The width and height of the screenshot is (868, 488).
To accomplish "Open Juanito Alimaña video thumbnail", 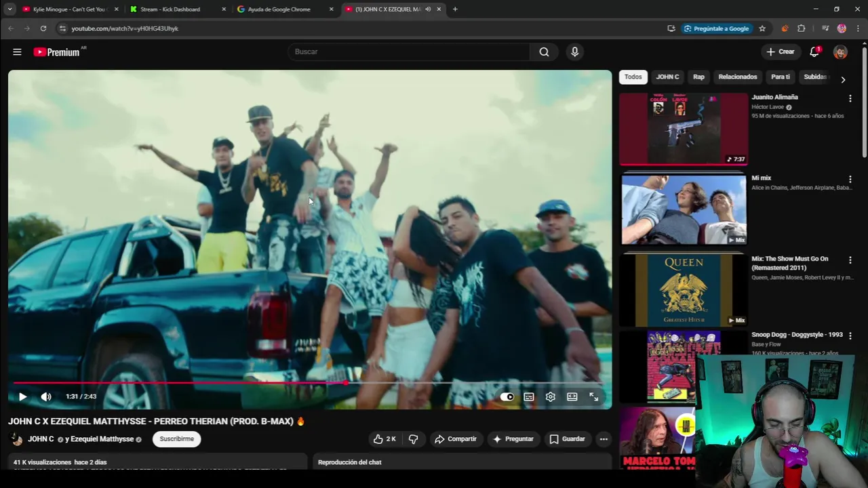I will (x=684, y=129).
